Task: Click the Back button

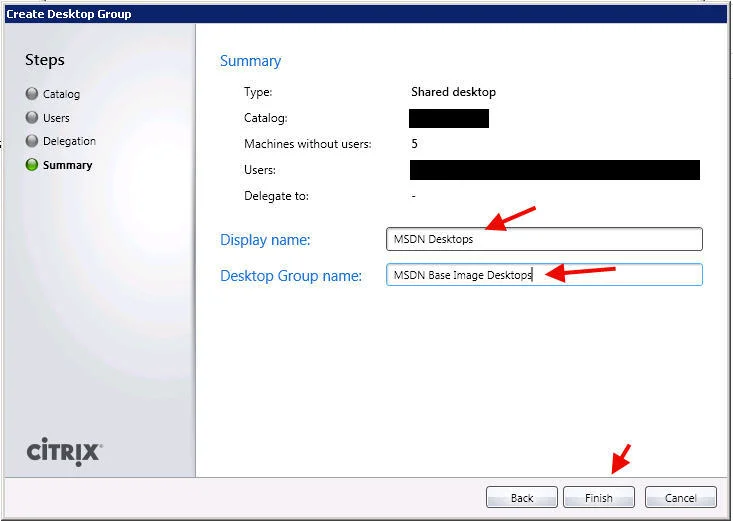Action: 522,497
